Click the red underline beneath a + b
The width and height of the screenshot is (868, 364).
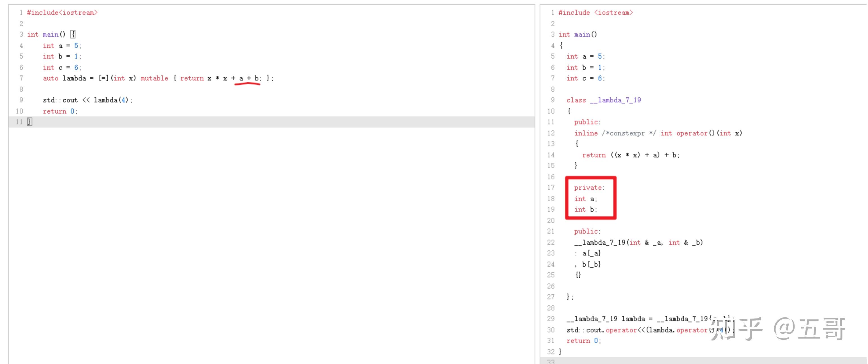[248, 84]
